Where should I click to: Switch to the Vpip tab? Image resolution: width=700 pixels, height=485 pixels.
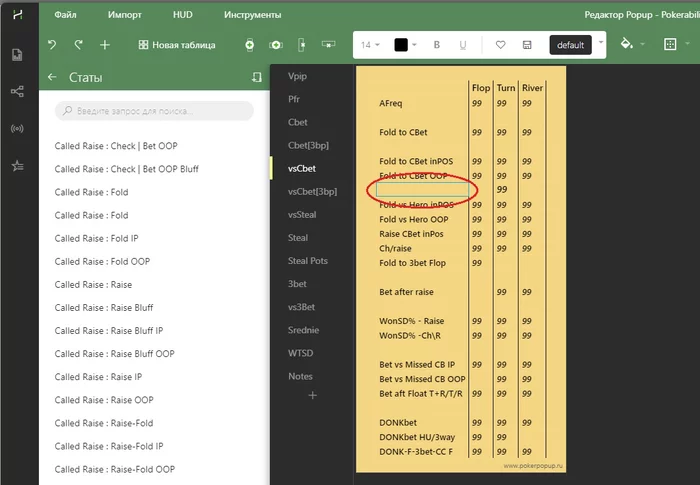coord(297,76)
